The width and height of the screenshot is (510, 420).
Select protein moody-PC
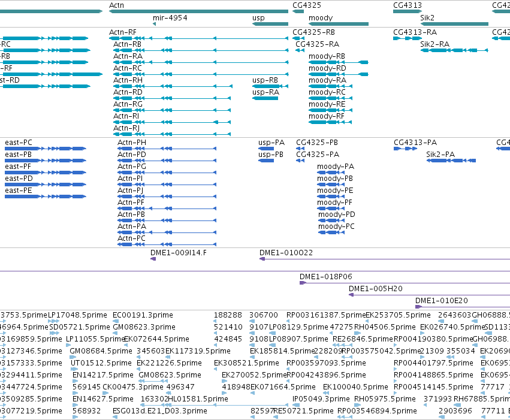[336, 227]
